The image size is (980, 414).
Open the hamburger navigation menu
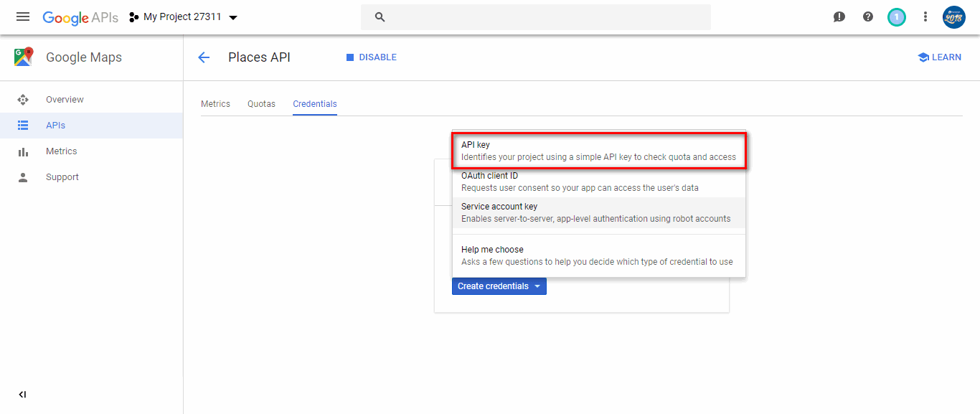coord(23,17)
